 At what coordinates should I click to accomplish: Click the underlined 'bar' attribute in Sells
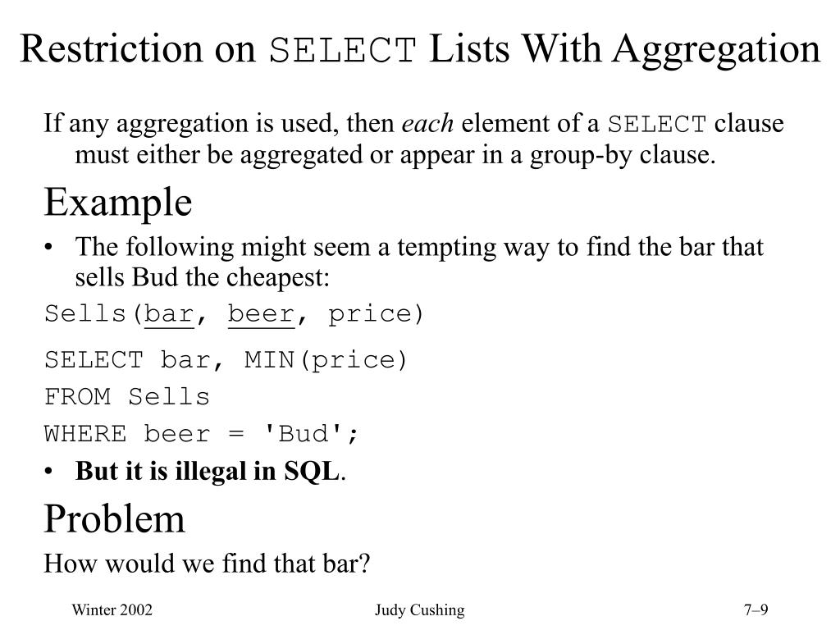coord(169,314)
